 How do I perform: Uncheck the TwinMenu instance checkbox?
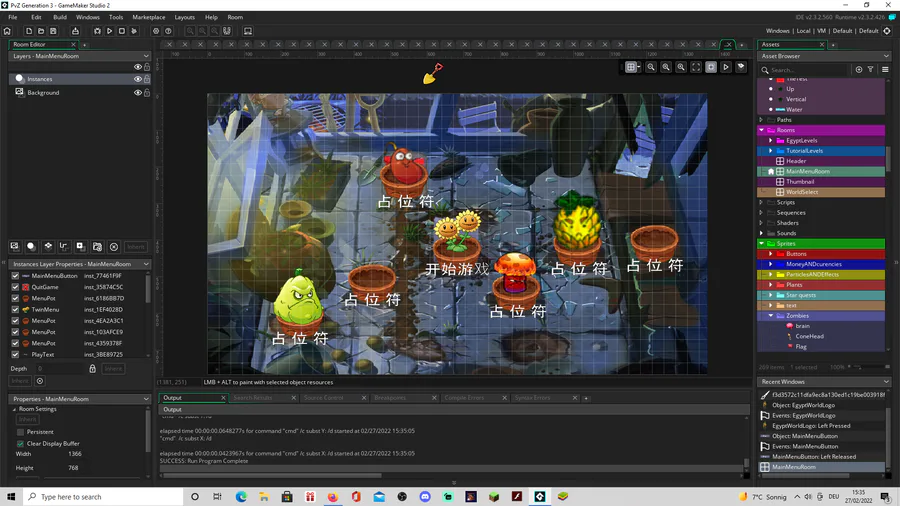coord(15,309)
